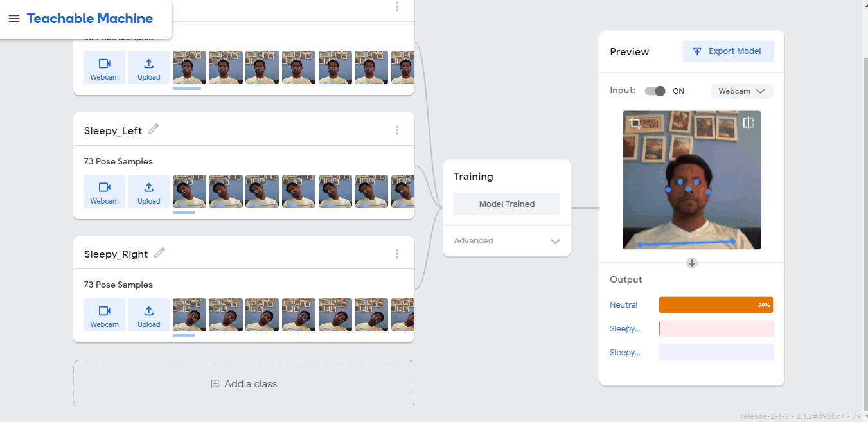Click the crop icon on webcam preview
Image resolution: width=868 pixels, height=422 pixels.
tap(635, 123)
